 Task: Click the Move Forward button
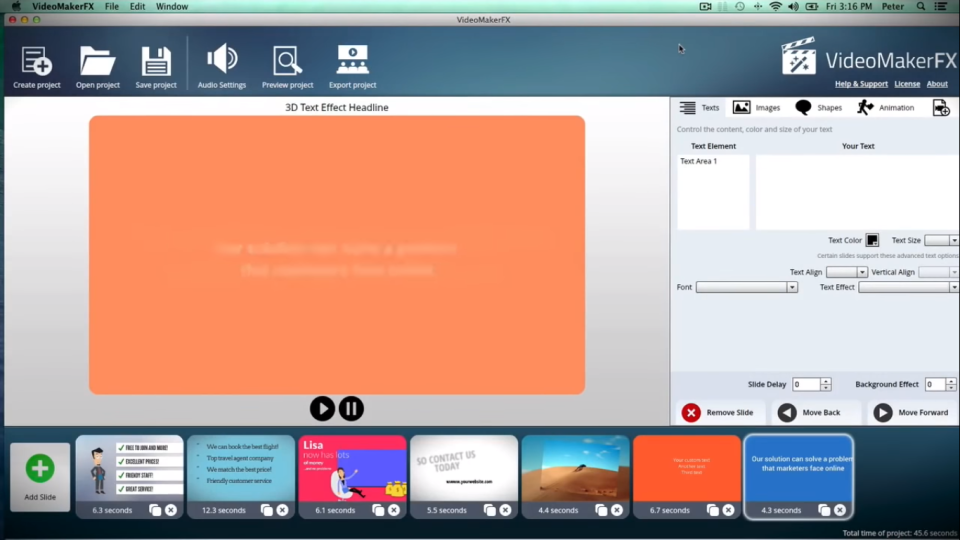click(911, 413)
